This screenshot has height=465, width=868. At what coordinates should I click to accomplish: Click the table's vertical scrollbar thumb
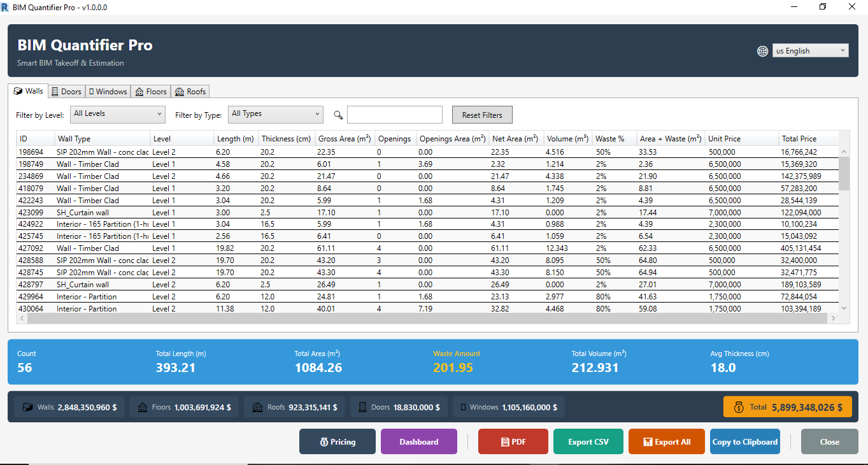[x=844, y=173]
